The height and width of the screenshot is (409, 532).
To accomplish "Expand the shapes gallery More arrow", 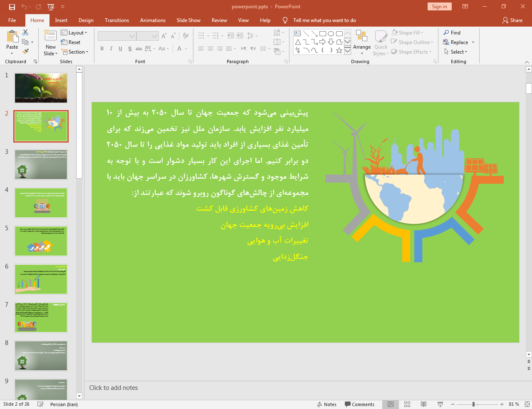I will click(x=347, y=51).
